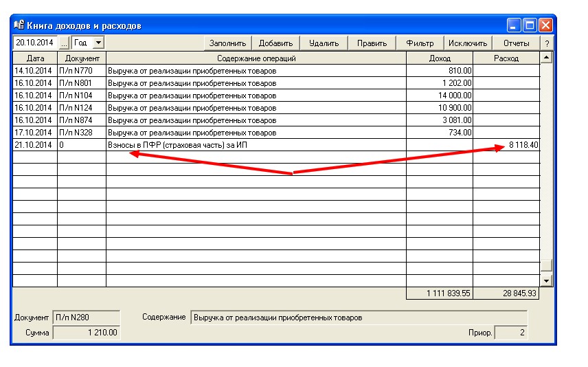Click the book icon in the title bar
Image resolution: width=588 pixels, height=367 pixels.
[19, 25]
